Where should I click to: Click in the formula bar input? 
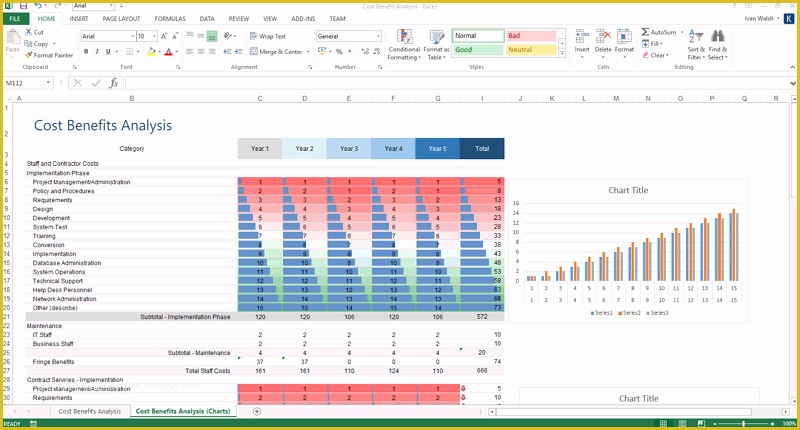[x=457, y=83]
